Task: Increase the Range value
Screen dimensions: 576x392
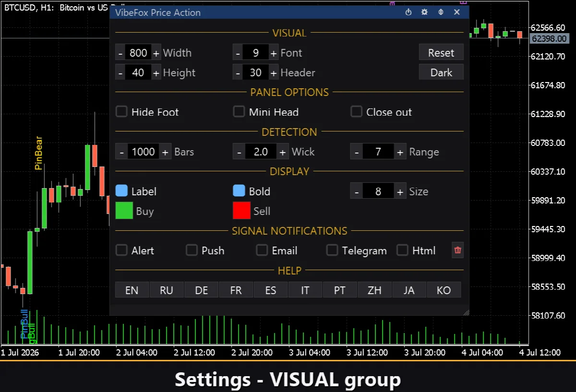Action: tap(400, 152)
